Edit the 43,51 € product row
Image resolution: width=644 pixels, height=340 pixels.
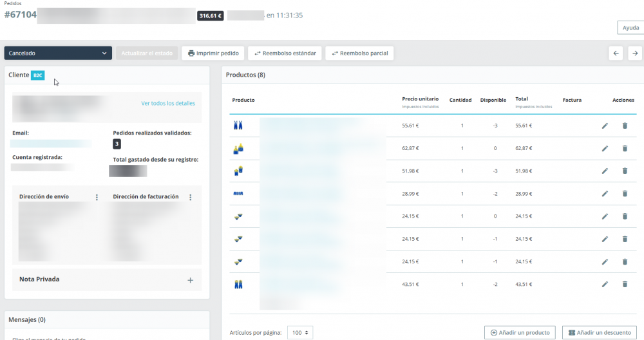[x=605, y=284]
